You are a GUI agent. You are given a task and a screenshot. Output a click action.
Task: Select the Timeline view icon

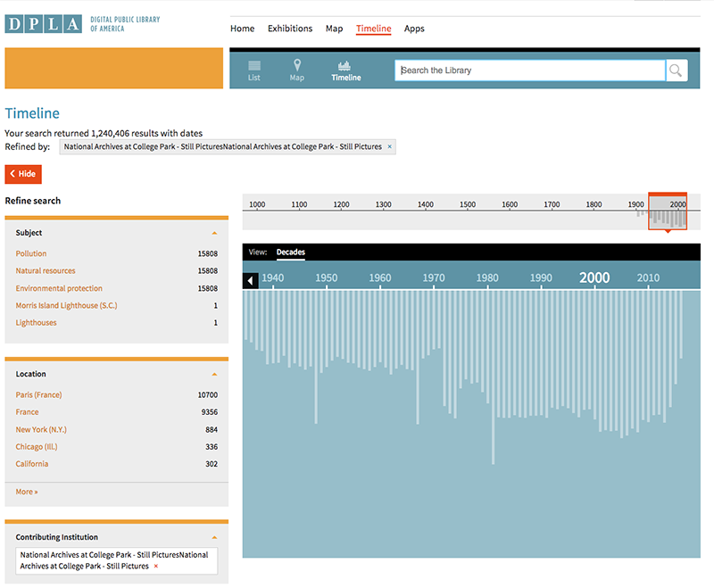pyautogui.click(x=345, y=70)
